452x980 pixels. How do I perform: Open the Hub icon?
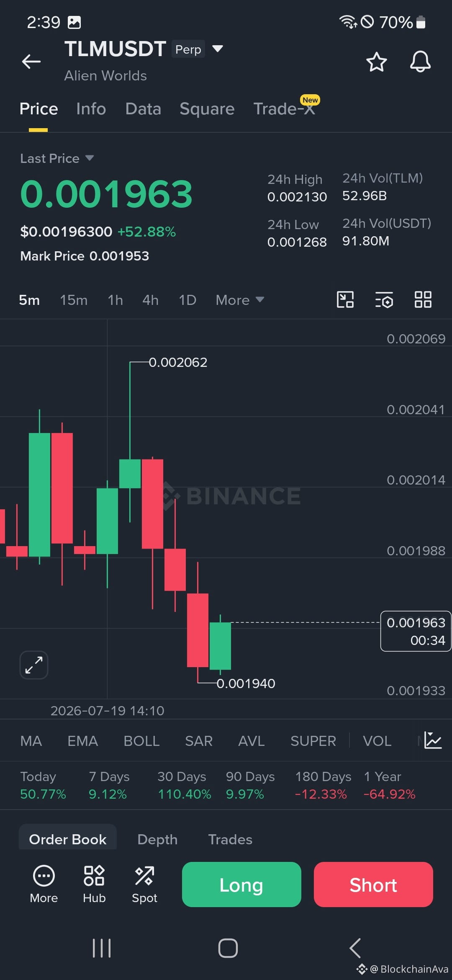[94, 884]
